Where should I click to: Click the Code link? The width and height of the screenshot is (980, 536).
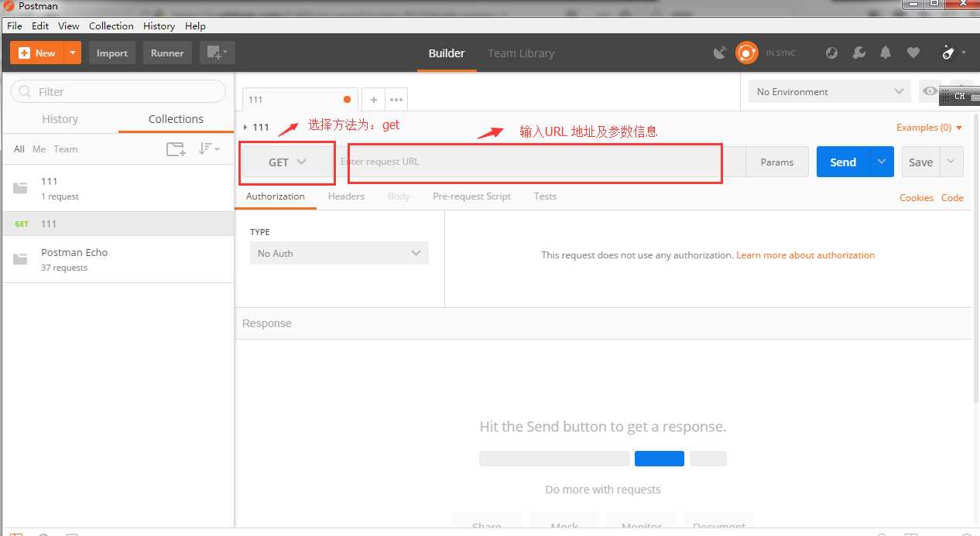[x=952, y=198]
